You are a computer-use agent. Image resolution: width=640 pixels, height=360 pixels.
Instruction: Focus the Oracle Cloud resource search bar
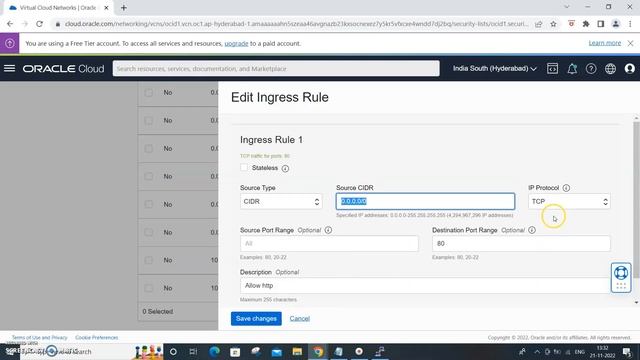click(276, 69)
